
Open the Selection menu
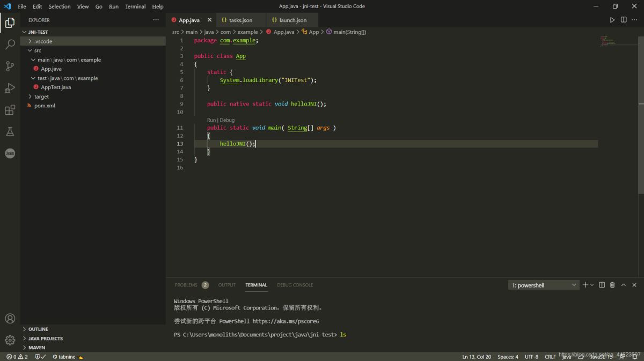[x=60, y=6]
